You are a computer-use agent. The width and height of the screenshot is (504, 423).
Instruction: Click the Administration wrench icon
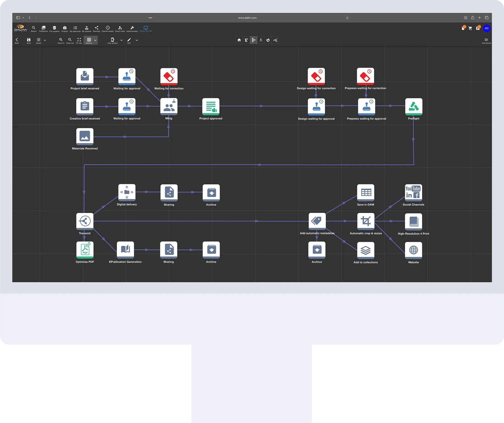pos(132,28)
